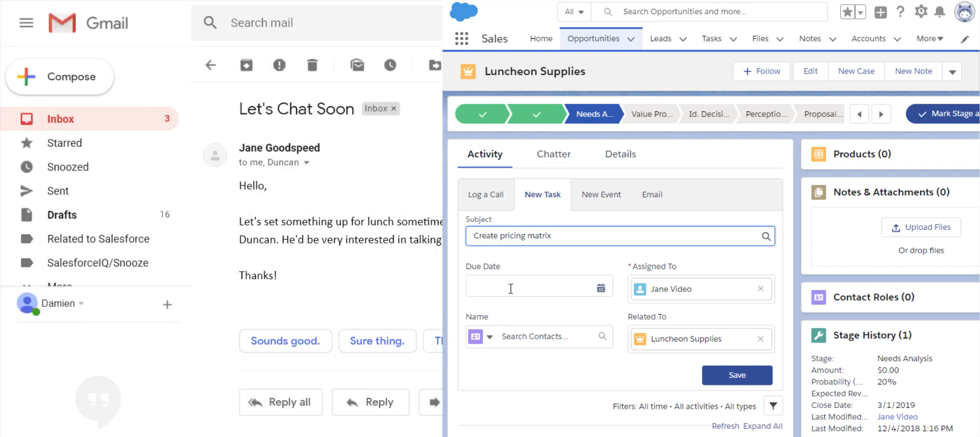The height and width of the screenshot is (437, 980).
Task: Follow the Luncheon Supplies opportunity
Action: point(762,71)
